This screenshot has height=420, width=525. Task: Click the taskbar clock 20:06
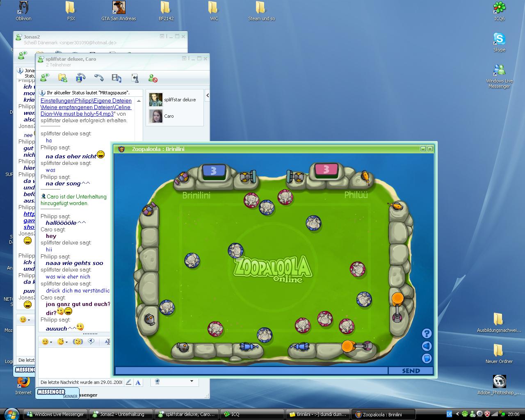click(x=514, y=414)
